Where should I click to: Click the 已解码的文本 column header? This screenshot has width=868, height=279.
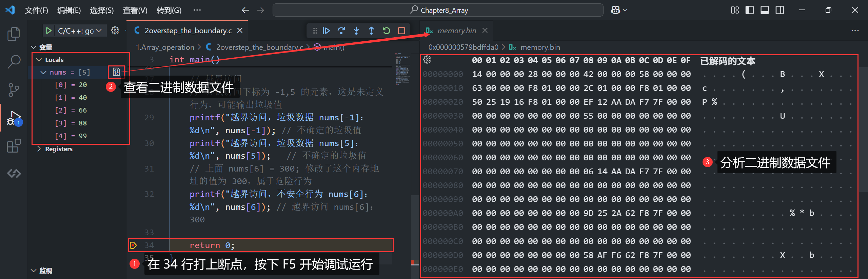point(728,61)
